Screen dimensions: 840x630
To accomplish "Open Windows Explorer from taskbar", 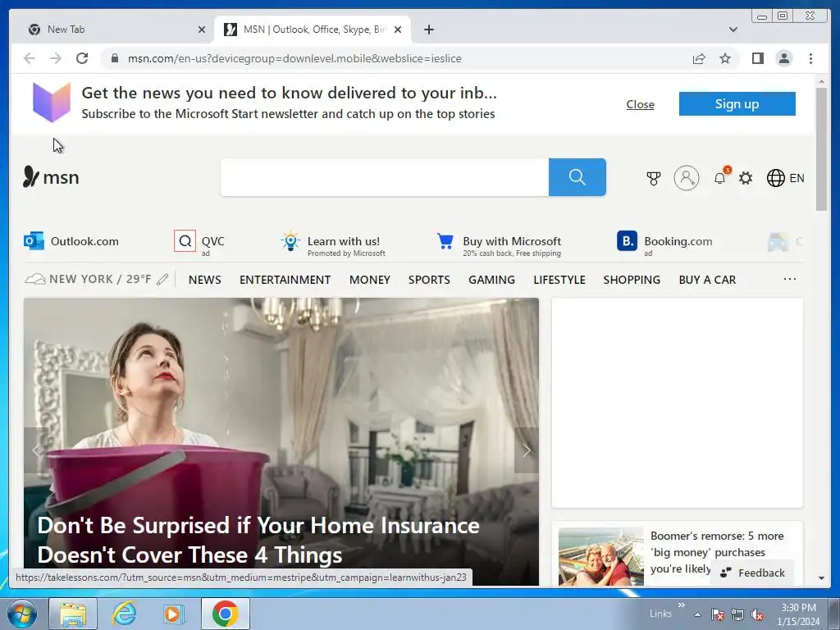I will pyautogui.click(x=73, y=614).
